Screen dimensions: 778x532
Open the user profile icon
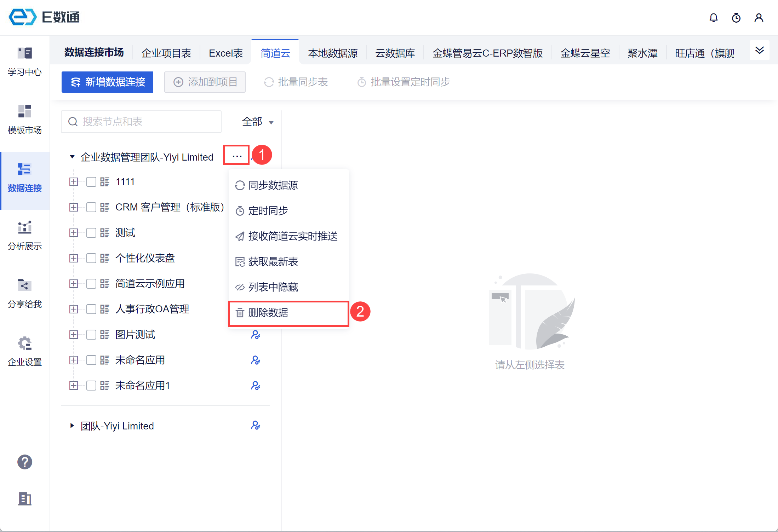tap(759, 17)
